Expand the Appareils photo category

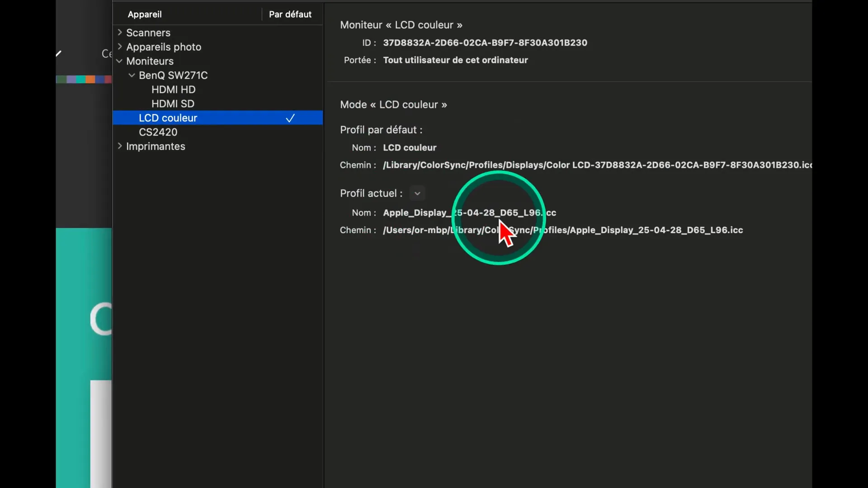[x=120, y=47]
